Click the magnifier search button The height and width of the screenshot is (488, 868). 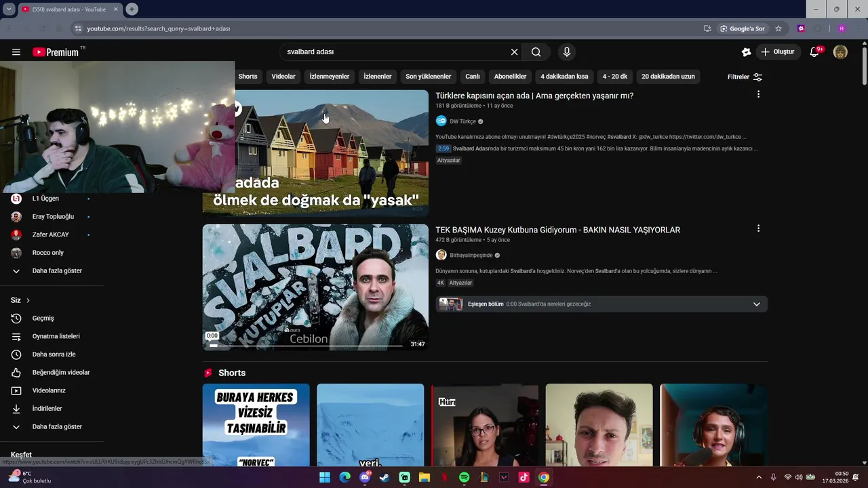point(536,52)
